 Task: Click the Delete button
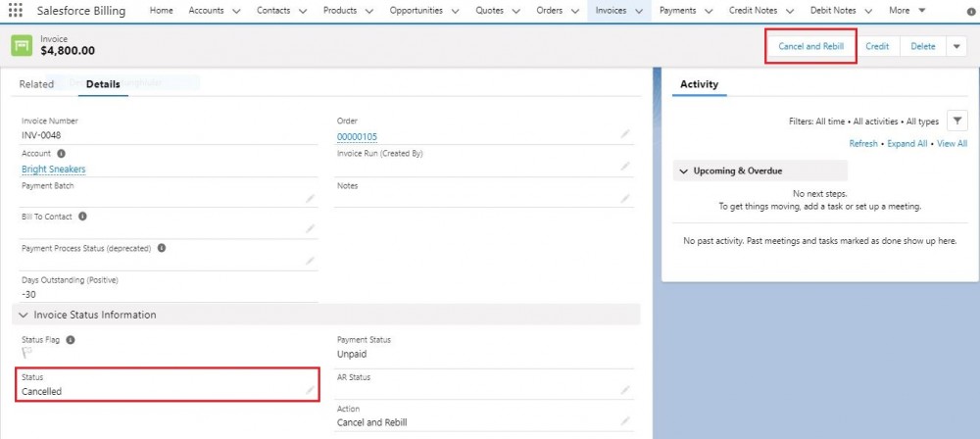click(923, 46)
